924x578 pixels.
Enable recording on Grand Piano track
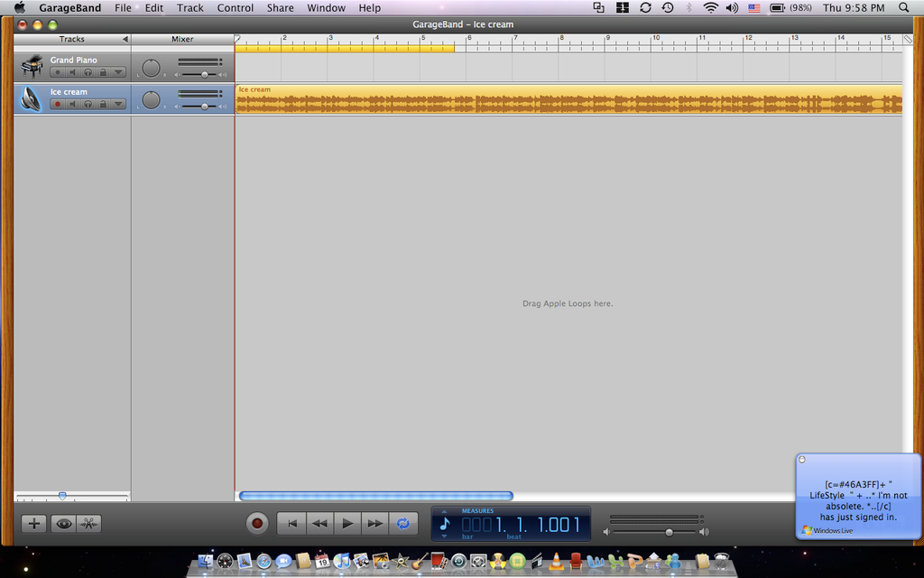tap(58, 72)
